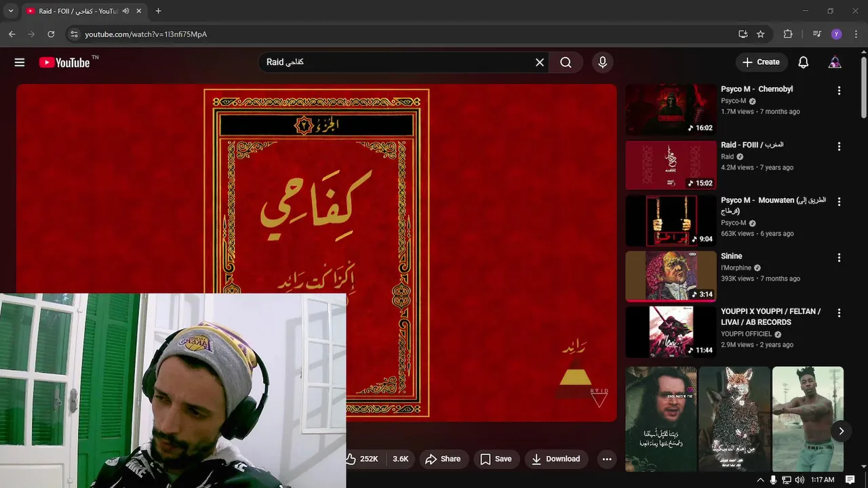
Task: Open first Short with long-haired man
Action: tap(661, 419)
